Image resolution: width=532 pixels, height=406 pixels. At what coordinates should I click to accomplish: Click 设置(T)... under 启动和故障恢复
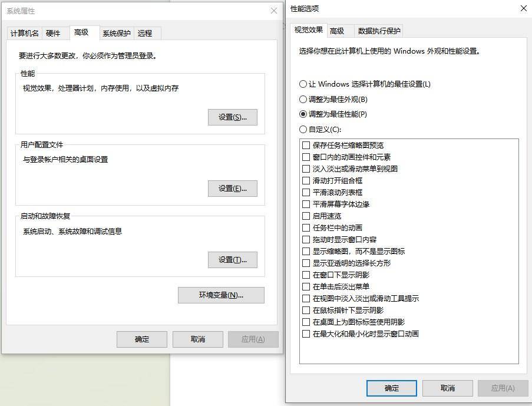click(232, 260)
